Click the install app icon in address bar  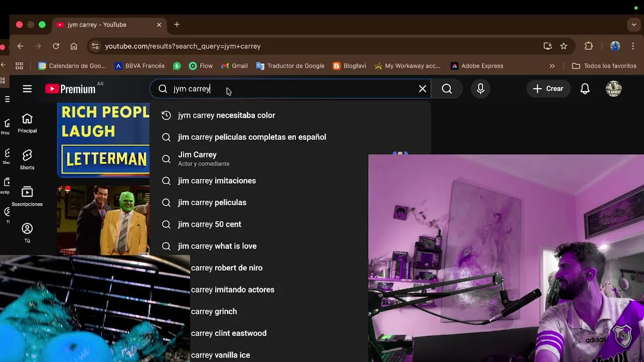(x=547, y=46)
